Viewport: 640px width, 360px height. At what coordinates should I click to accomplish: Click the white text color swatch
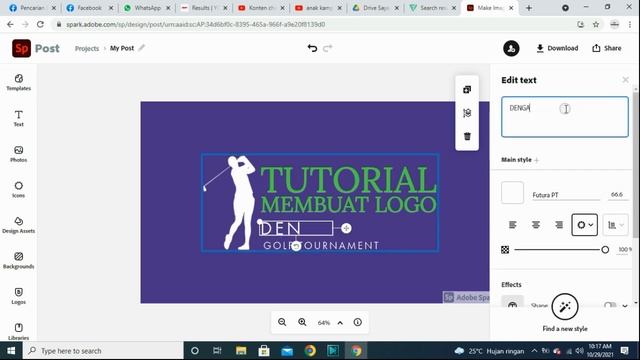(x=512, y=193)
